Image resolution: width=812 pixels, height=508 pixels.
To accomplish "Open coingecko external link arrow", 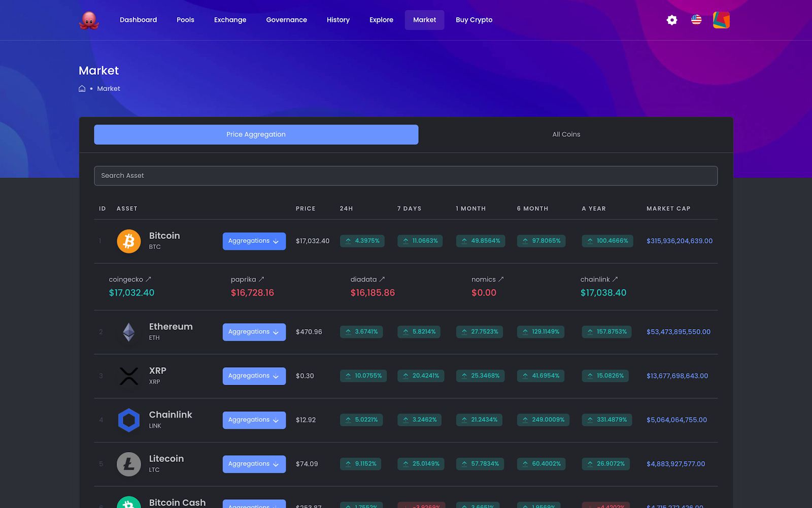I will point(148,279).
